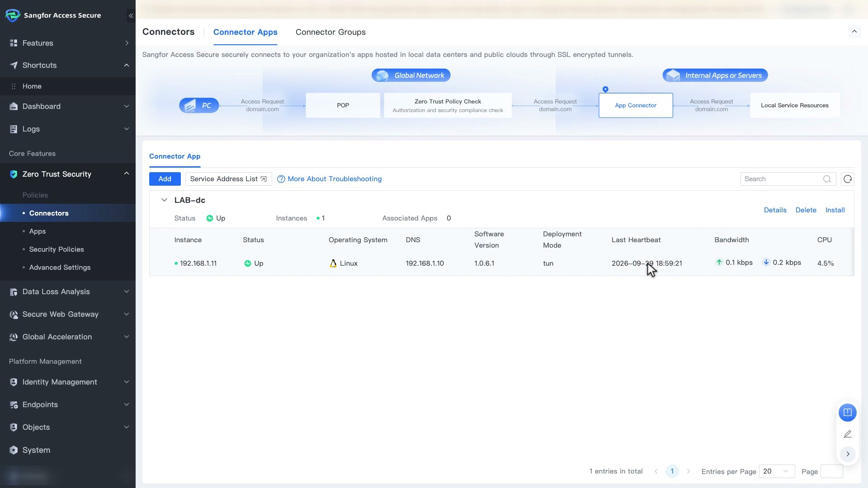The image size is (868, 488).
Task: Click the search magnifier icon
Action: click(x=827, y=179)
